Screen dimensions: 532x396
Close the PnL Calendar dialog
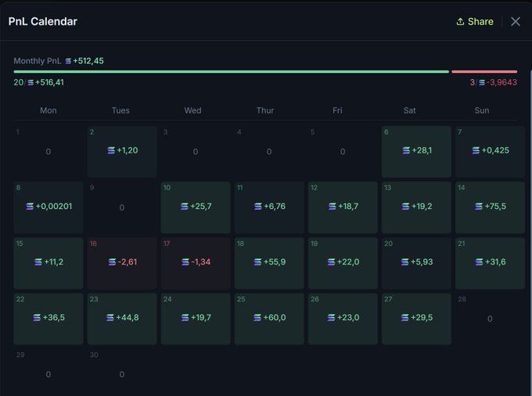tap(516, 22)
